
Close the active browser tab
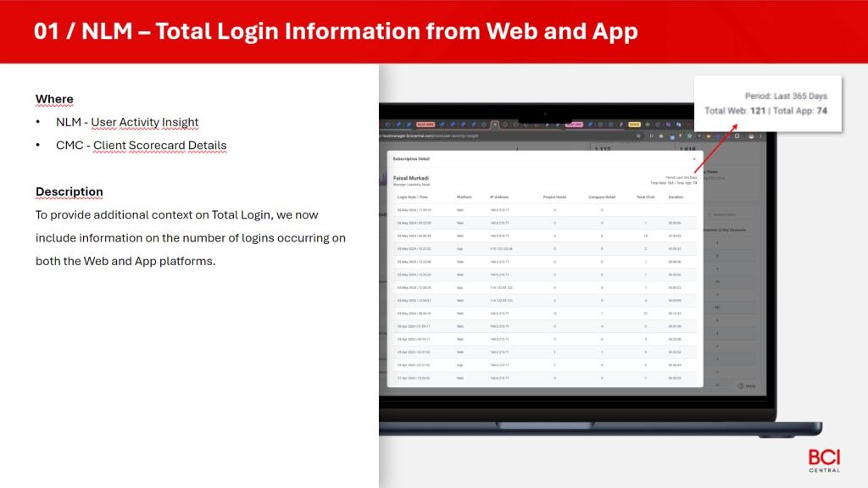click(x=496, y=125)
